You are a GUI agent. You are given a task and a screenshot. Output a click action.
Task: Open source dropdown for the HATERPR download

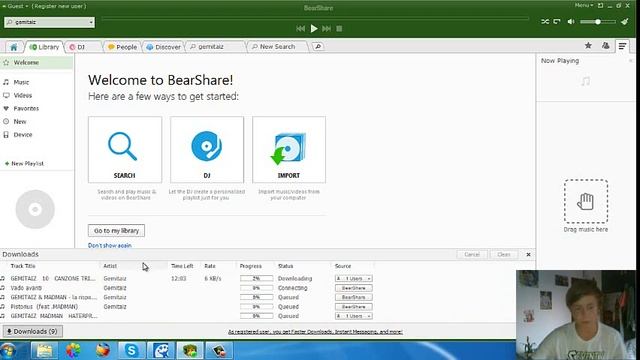(353, 316)
